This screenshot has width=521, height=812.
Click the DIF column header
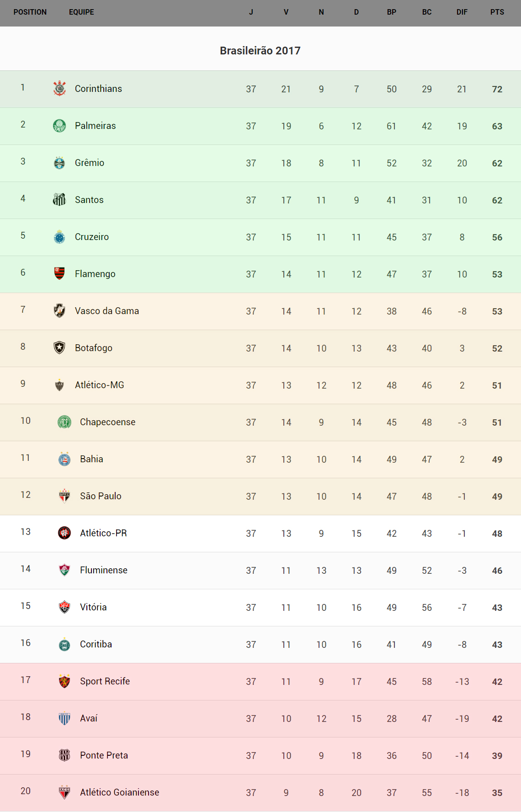click(x=462, y=12)
